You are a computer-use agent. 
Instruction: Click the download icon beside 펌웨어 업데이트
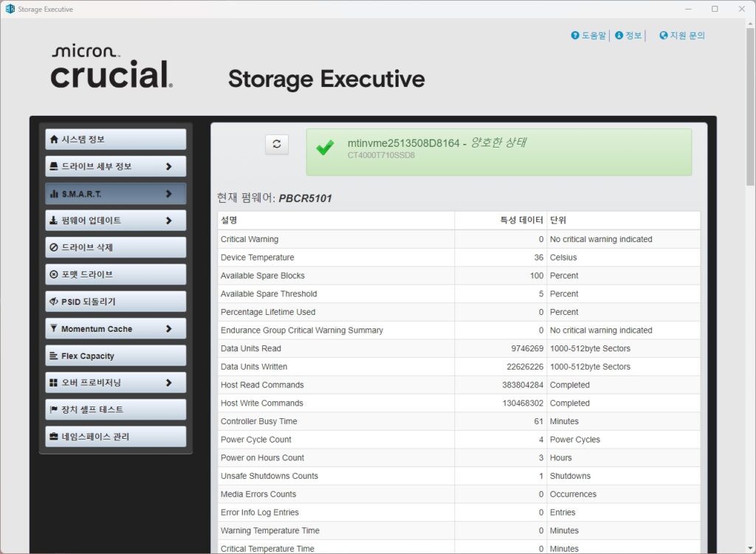(54, 220)
